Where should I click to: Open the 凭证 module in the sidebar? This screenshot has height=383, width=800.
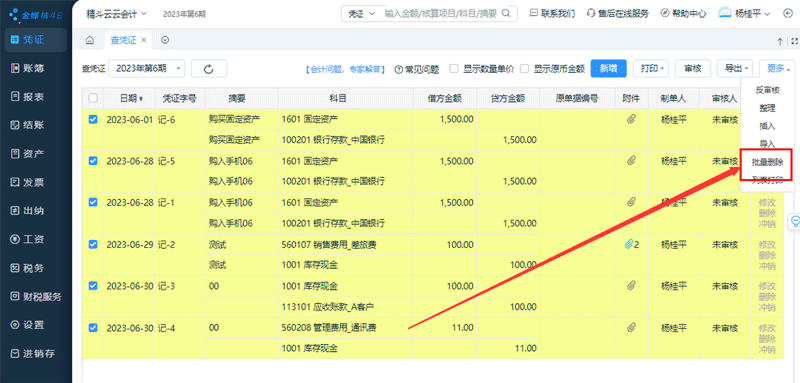click(x=35, y=40)
